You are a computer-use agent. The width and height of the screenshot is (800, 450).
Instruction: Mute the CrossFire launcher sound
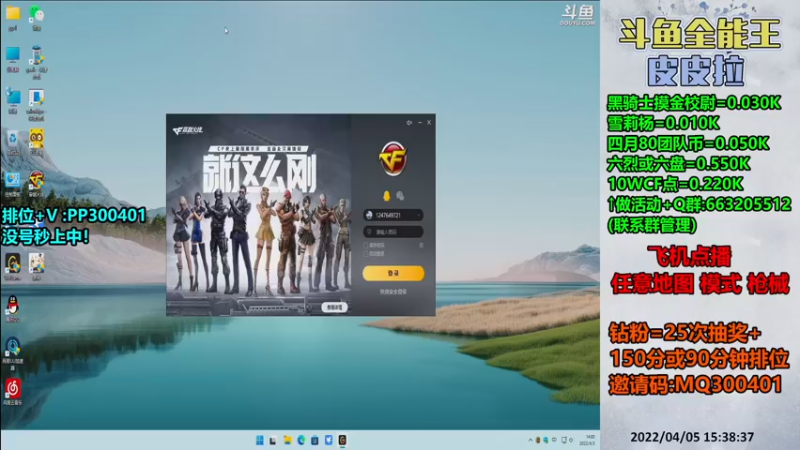[409, 122]
